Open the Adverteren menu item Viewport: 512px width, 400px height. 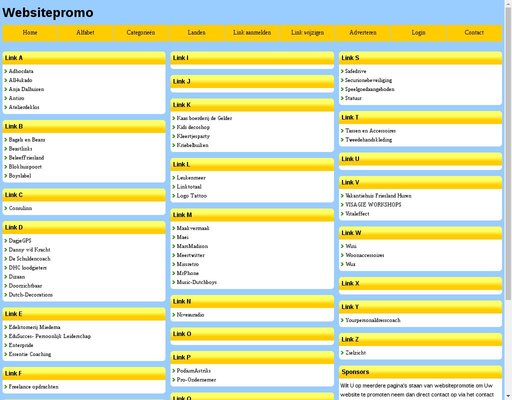click(x=363, y=33)
